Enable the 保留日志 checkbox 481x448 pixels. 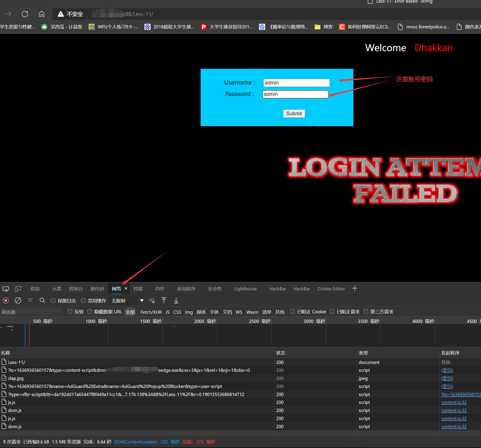[x=53, y=301]
